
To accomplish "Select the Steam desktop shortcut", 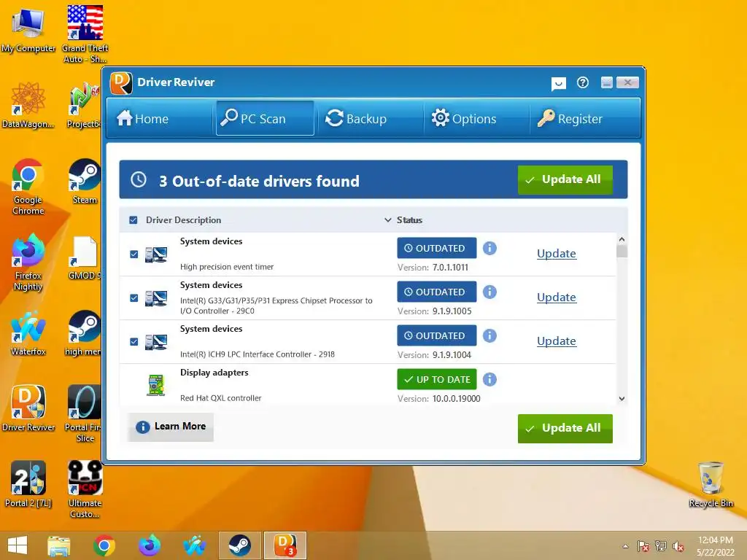I will pos(85,182).
